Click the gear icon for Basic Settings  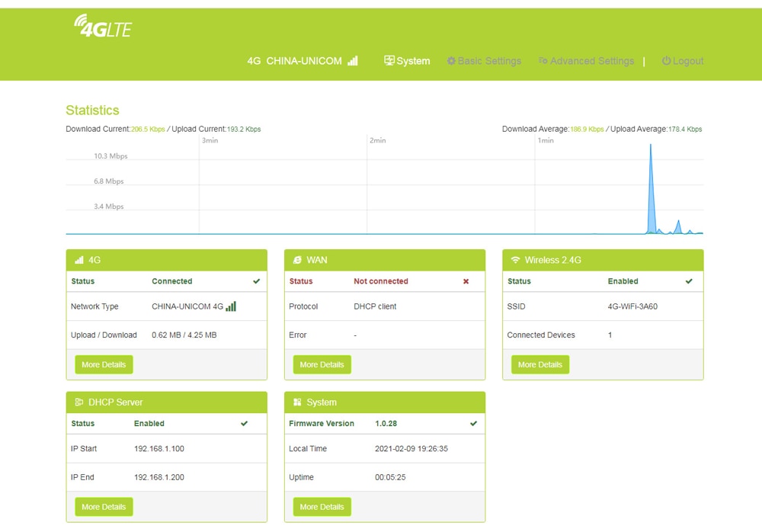(451, 61)
